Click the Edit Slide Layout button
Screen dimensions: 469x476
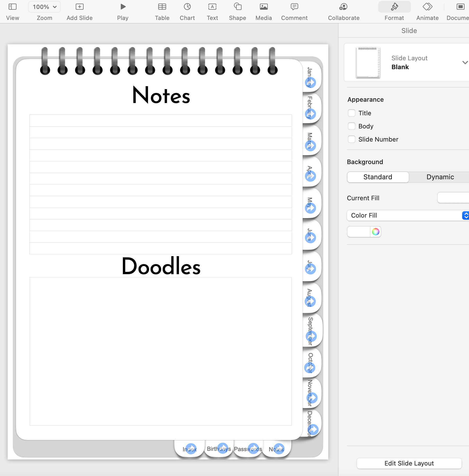click(409, 463)
